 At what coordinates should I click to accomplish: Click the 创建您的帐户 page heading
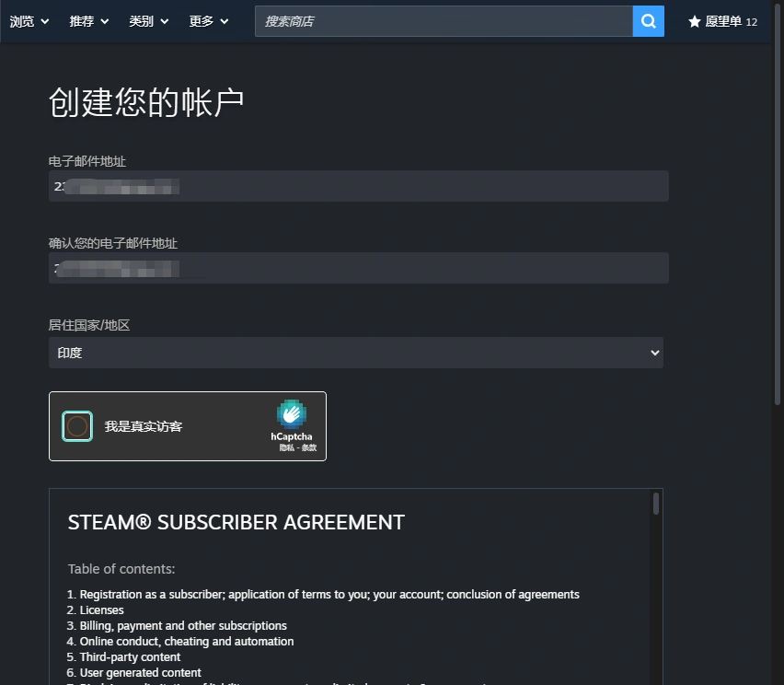tap(146, 102)
